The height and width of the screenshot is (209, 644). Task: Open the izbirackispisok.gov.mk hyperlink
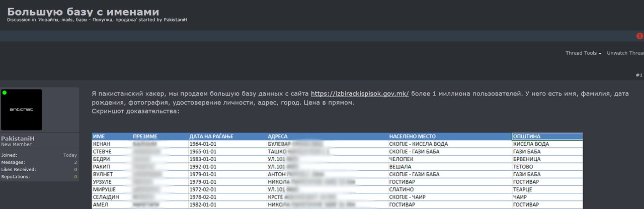(x=360, y=94)
